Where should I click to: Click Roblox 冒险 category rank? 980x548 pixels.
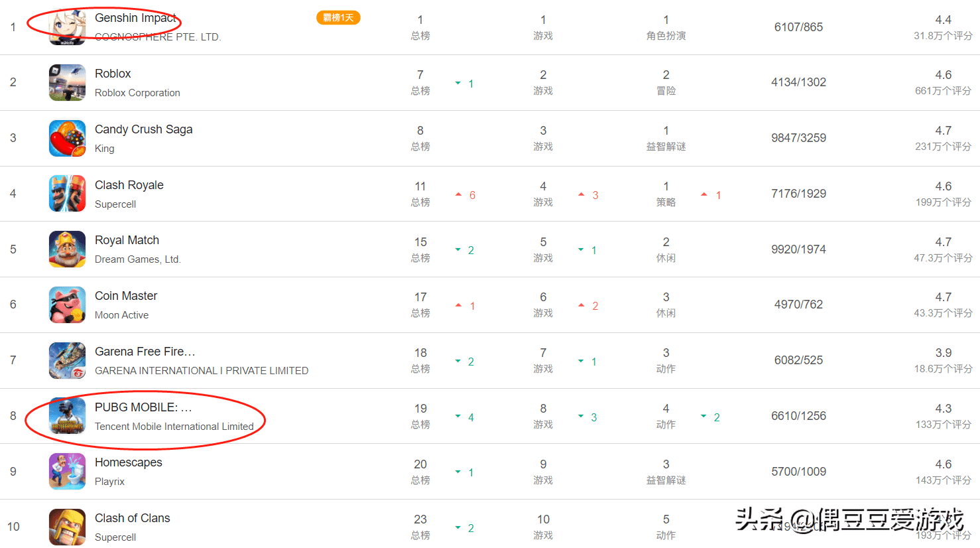pyautogui.click(x=666, y=82)
